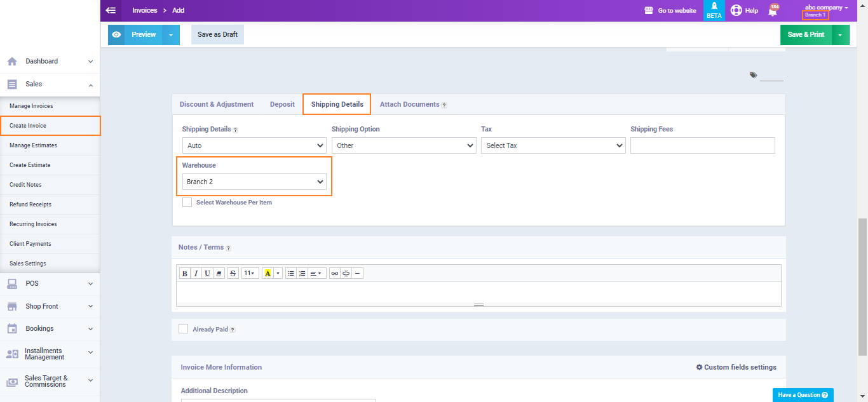This screenshot has width=868, height=402.
Task: Check the Already Paid box
Action: pos(184,329)
